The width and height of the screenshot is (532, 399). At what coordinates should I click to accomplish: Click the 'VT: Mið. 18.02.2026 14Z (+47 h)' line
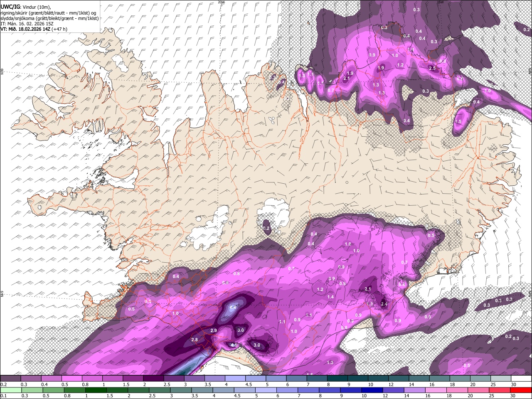coord(34,29)
